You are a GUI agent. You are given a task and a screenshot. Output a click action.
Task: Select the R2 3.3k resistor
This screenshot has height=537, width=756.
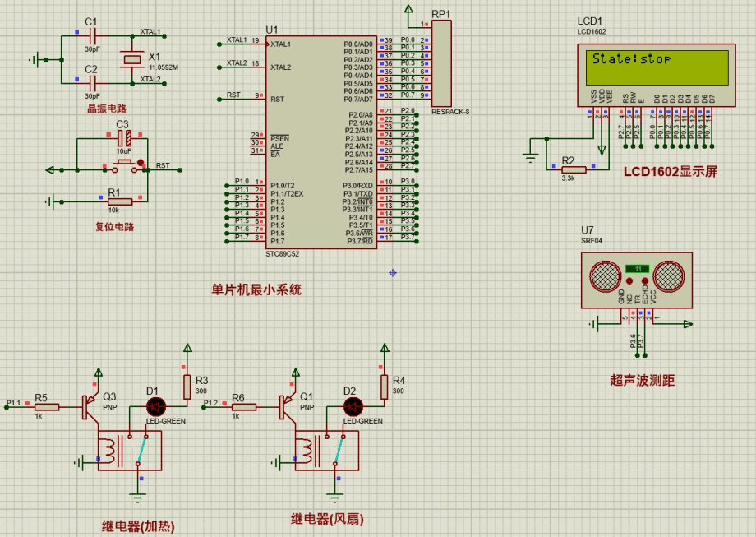[573, 169]
